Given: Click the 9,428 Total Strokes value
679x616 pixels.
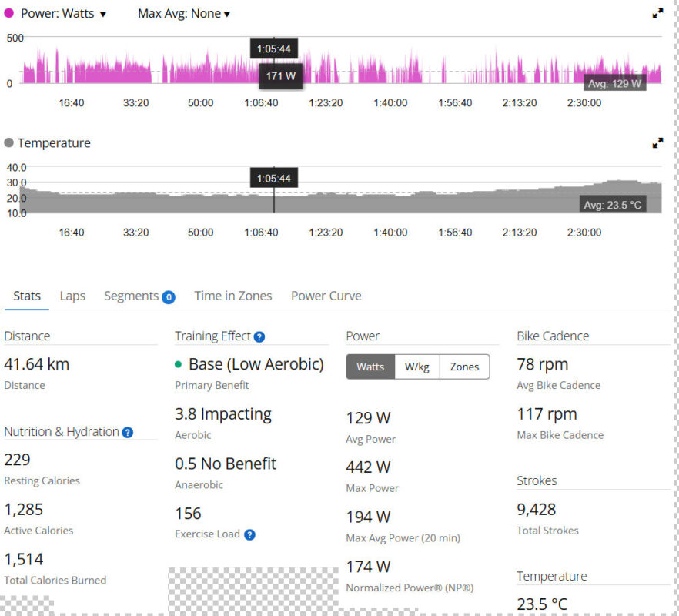Looking at the screenshot, I should click(x=536, y=510).
